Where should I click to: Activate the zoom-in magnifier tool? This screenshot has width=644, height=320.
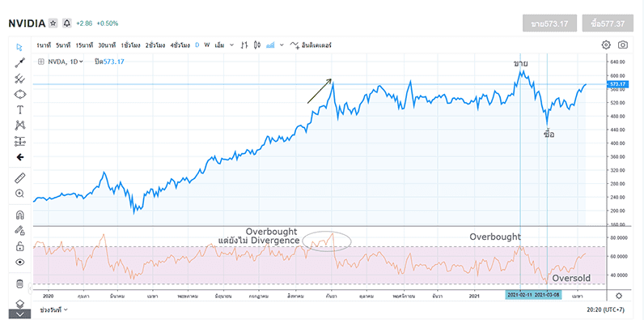(19, 194)
